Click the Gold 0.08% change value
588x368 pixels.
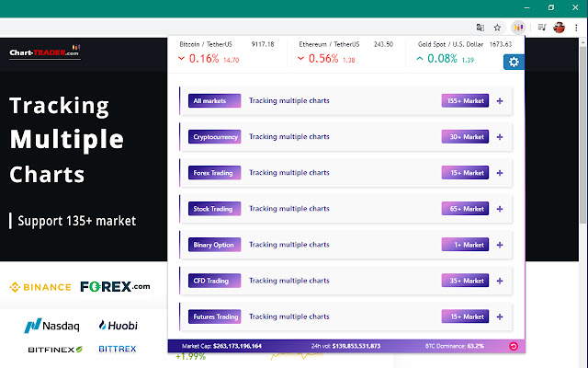(x=442, y=59)
